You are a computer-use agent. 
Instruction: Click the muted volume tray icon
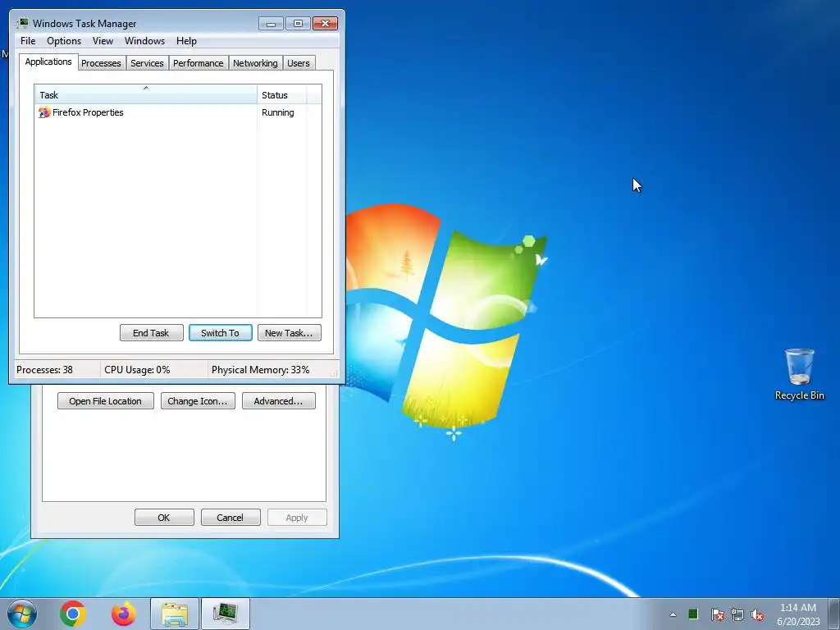point(757,614)
